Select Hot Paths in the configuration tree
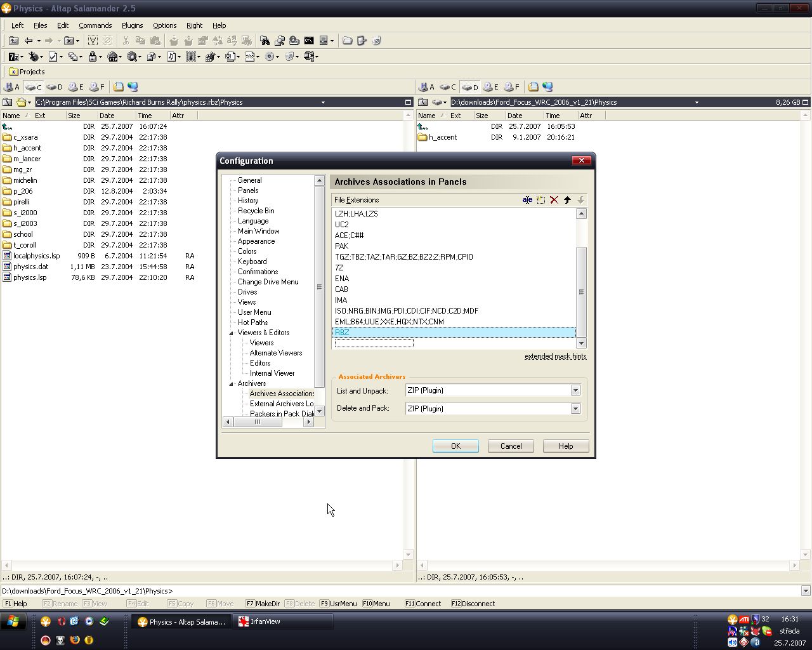This screenshot has width=812, height=650. coord(252,322)
